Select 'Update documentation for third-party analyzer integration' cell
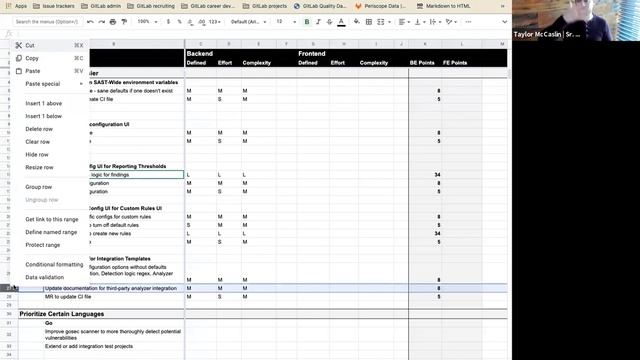This screenshot has height=360, width=640. [114, 288]
